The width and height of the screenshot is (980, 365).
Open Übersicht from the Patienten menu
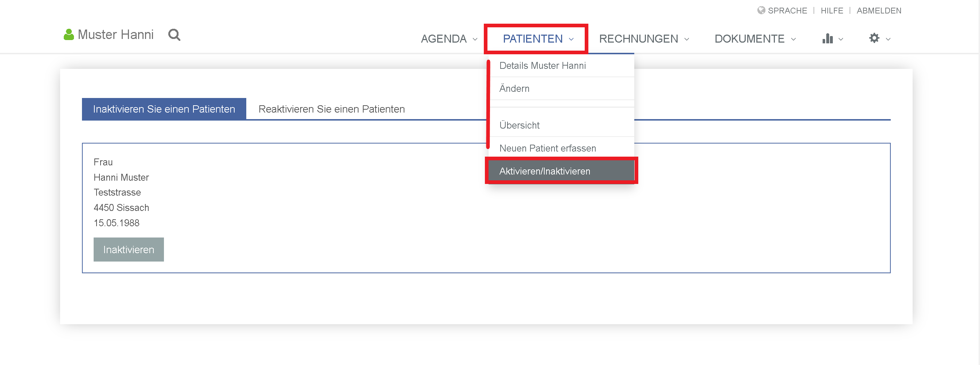[561, 125]
